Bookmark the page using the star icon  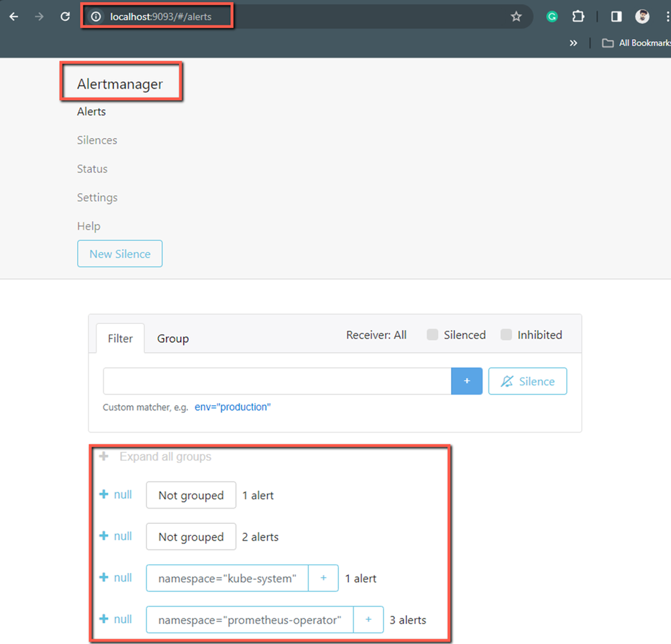[517, 16]
